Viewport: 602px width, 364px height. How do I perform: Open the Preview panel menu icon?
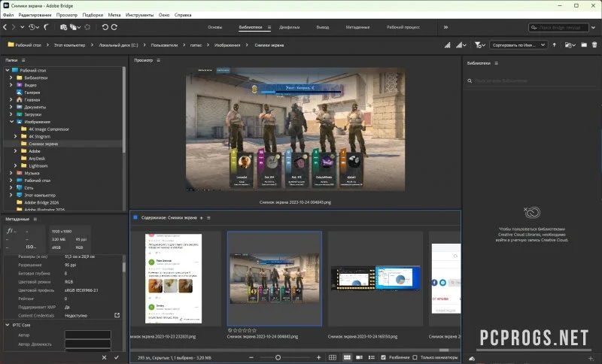[x=158, y=60]
